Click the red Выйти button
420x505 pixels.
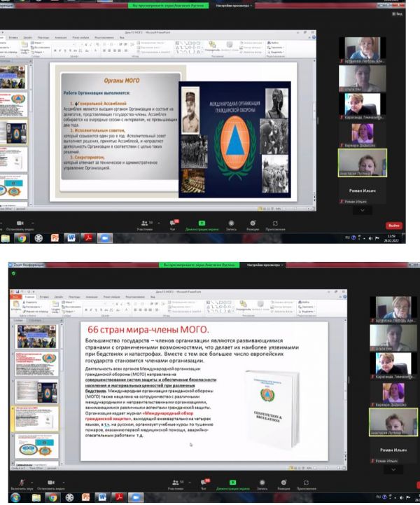point(394,226)
